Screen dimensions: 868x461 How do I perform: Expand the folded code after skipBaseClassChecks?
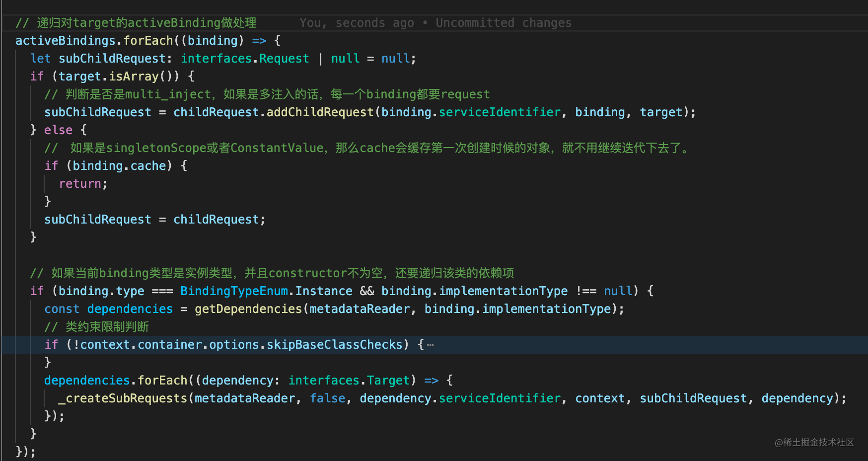pos(430,344)
